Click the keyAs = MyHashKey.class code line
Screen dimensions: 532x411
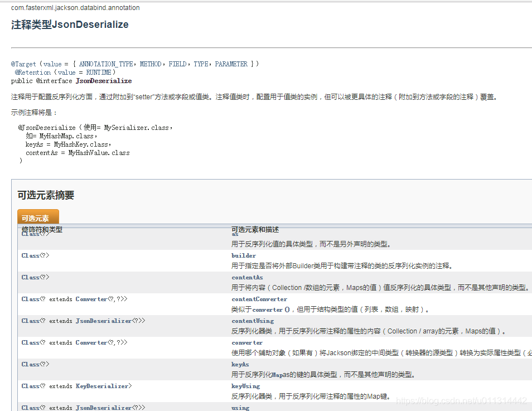point(68,144)
